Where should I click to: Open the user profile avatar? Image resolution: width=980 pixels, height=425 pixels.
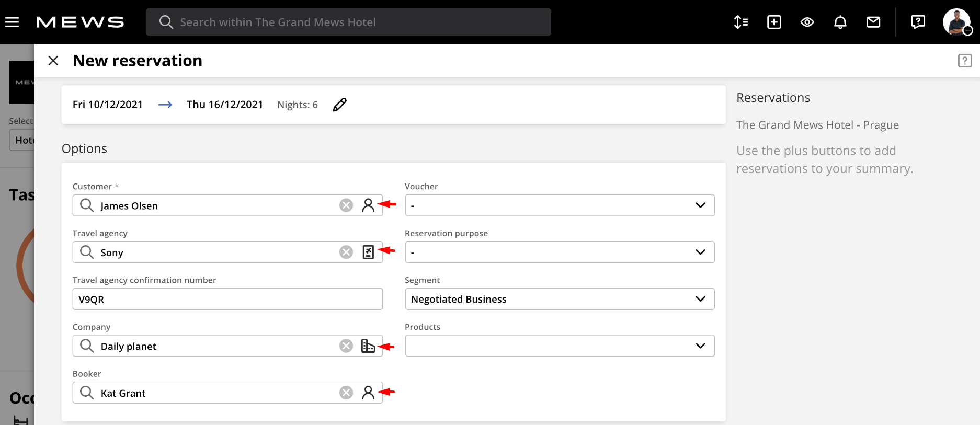(956, 22)
